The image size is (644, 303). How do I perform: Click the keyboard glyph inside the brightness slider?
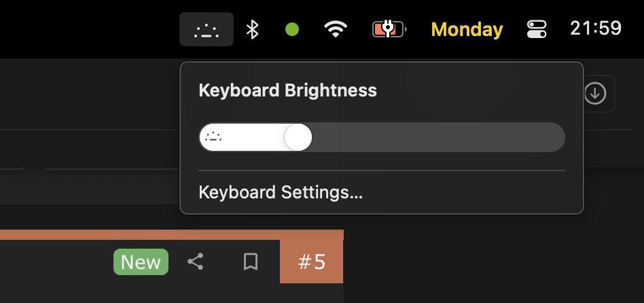[x=214, y=137]
